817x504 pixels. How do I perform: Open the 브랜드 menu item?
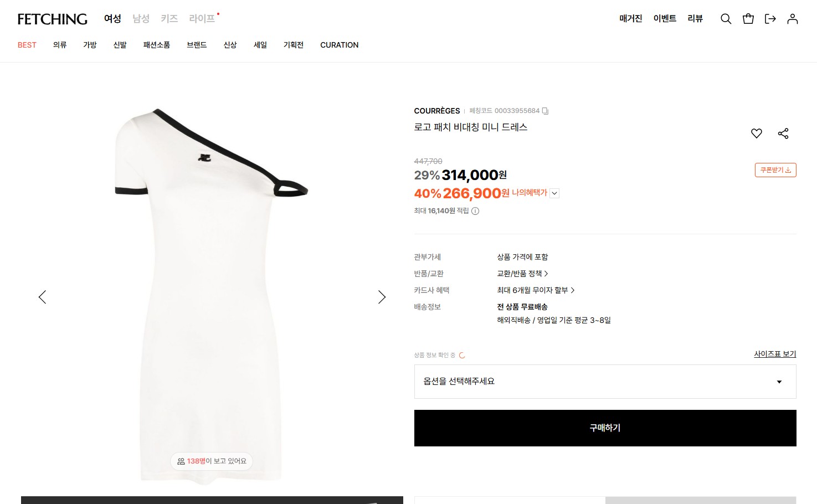coord(197,45)
